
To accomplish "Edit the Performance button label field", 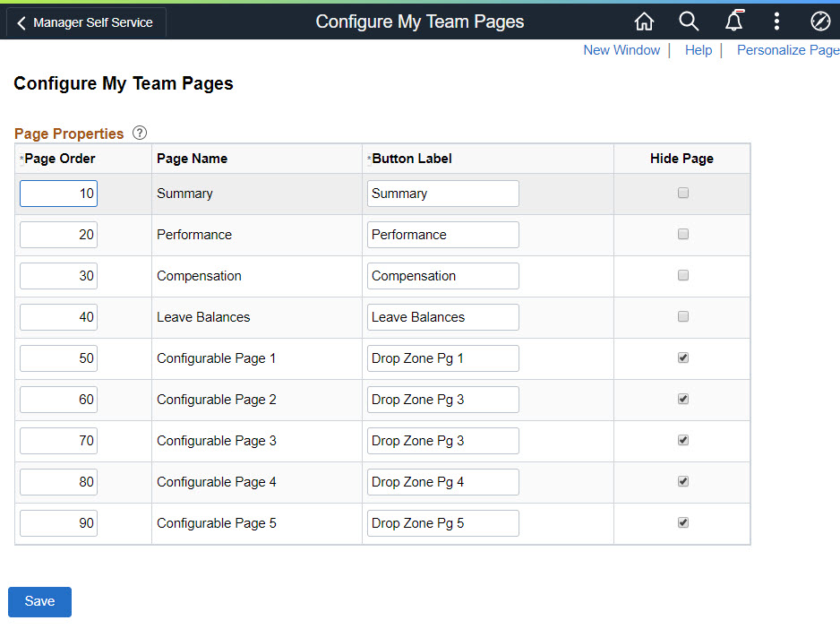I will pyautogui.click(x=442, y=235).
